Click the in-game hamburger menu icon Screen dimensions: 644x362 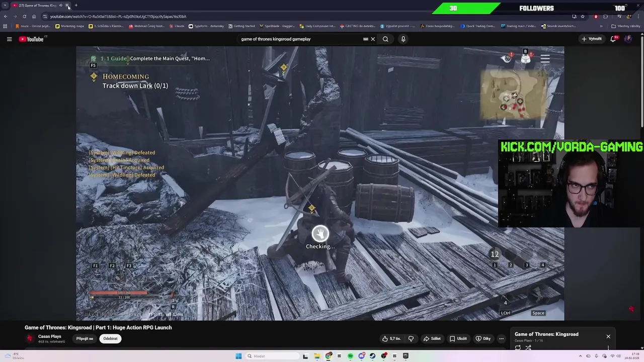(x=545, y=59)
